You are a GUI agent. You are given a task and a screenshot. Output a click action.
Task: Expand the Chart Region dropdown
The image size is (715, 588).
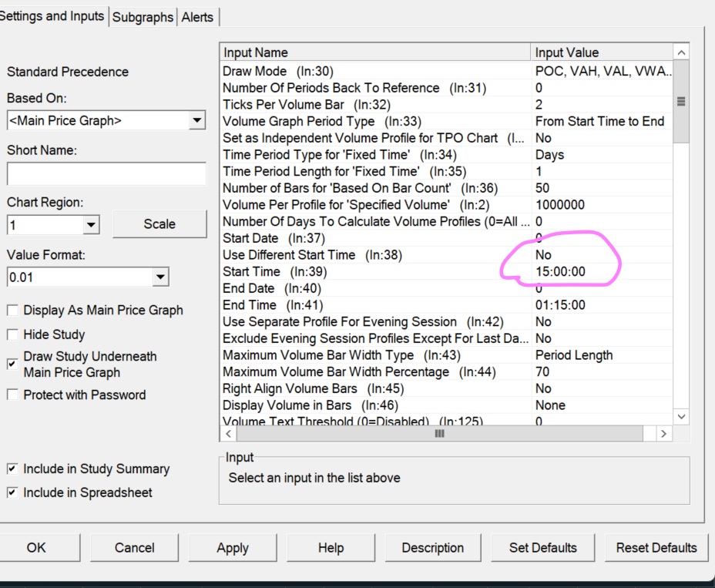point(91,225)
